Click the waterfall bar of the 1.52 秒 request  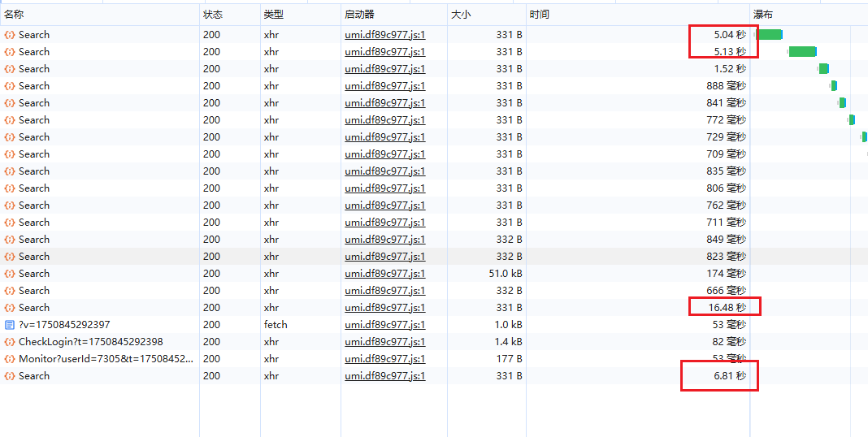pos(824,69)
